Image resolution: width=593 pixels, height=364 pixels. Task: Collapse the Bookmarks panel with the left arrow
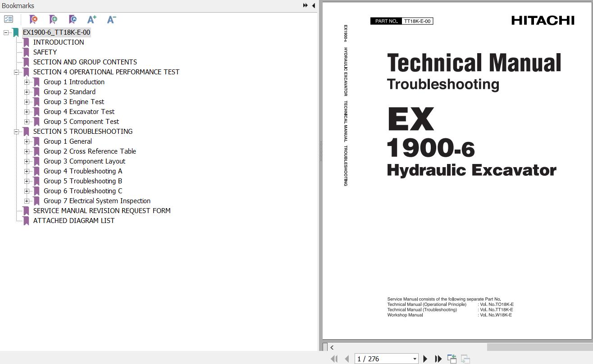coord(313,5)
